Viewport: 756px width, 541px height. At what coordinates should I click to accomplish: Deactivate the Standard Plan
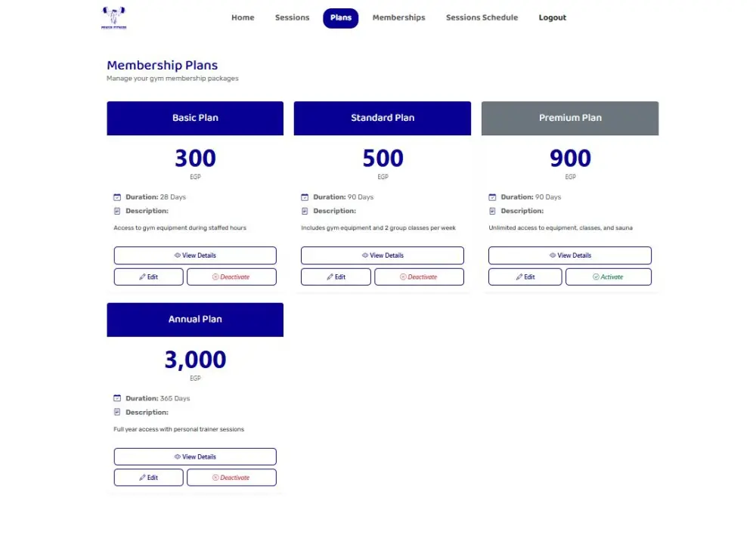click(x=419, y=277)
